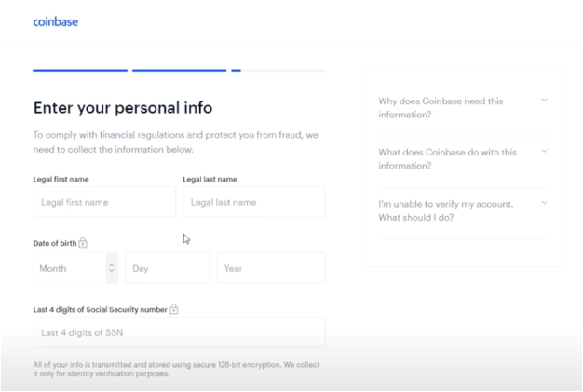Click the lock icon beside Date of birth
Viewport: 583px width, 392px height.
pyautogui.click(x=83, y=243)
